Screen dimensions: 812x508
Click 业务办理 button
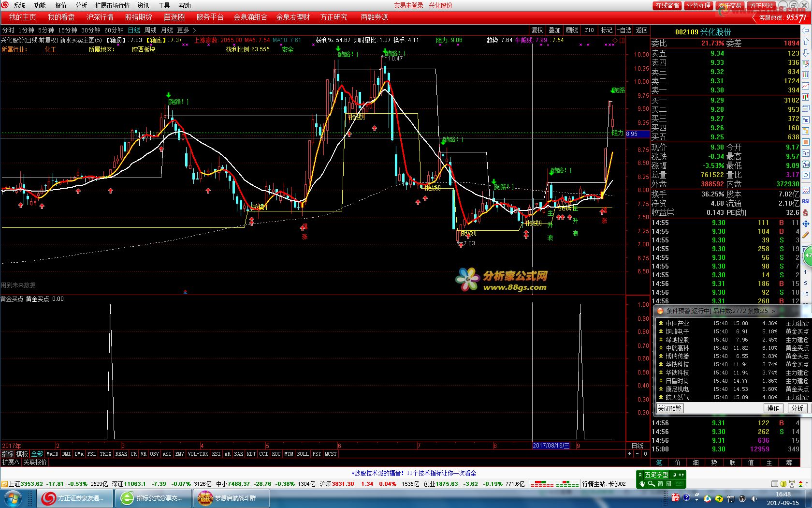tap(698, 5)
